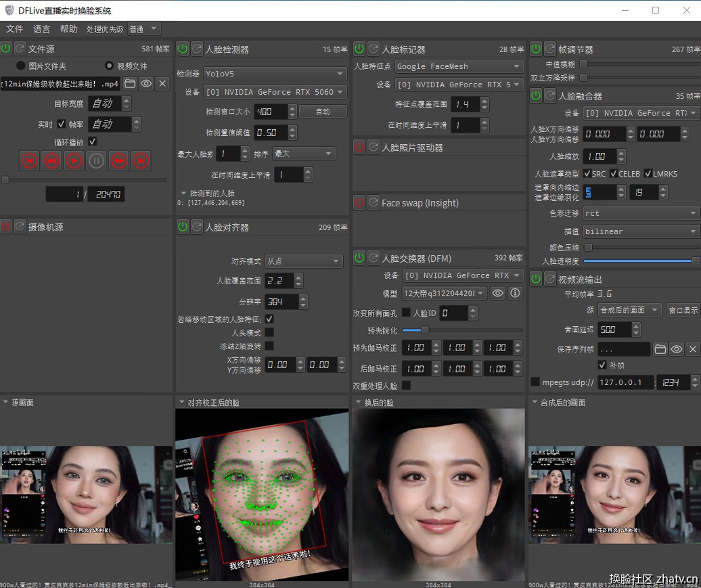The image size is (701, 588).
Task: Adjust the 人脸透明度 slider
Action: point(641,261)
